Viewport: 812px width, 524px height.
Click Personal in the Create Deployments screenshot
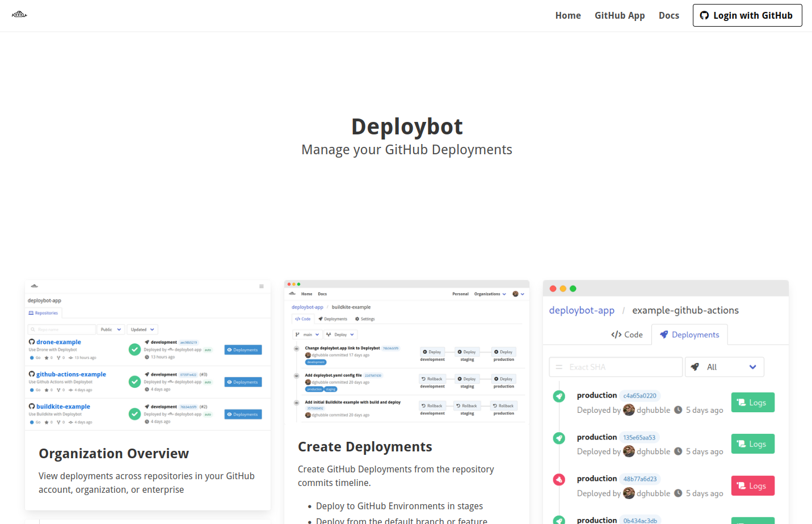[460, 294]
